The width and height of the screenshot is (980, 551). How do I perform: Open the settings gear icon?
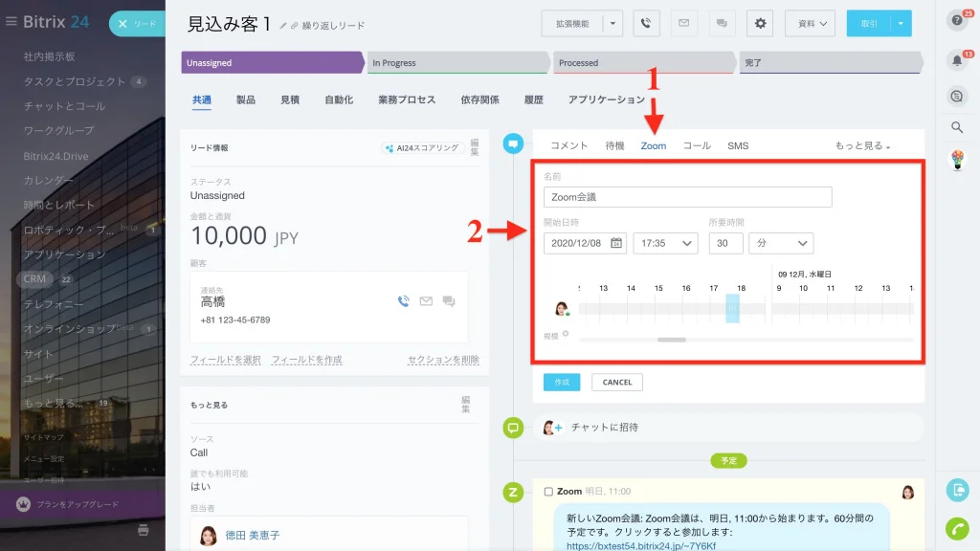pos(760,24)
